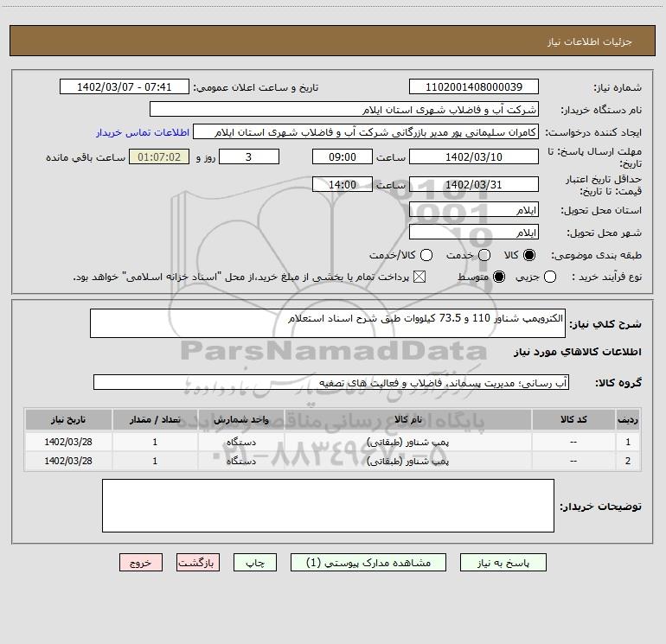The image size is (666, 644).
Task: Click the need number field 1102001408000039
Action: pos(474,86)
